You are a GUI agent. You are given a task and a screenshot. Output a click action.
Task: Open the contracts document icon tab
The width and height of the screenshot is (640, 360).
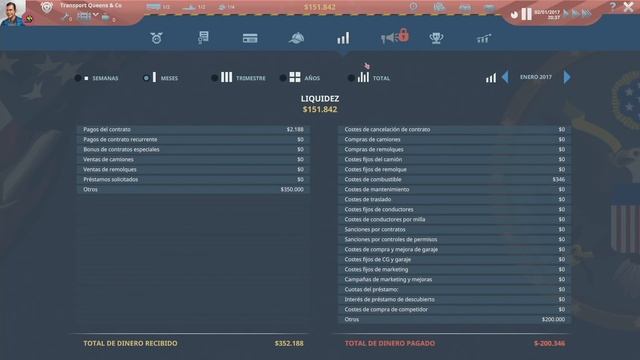(203, 38)
